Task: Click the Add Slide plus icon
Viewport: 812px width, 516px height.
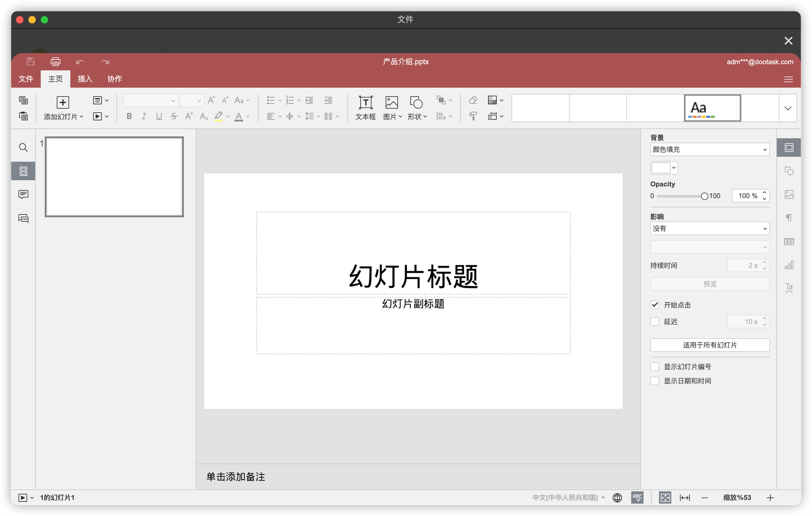Action: [63, 102]
